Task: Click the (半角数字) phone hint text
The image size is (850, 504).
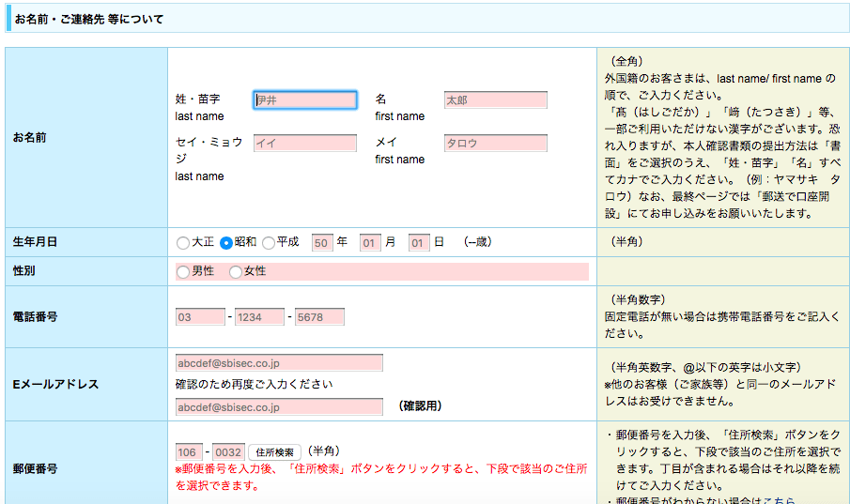Action: coord(638,299)
